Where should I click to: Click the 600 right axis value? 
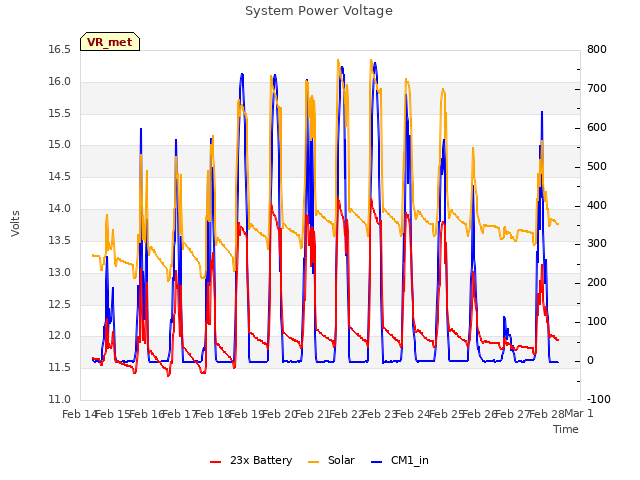(x=597, y=127)
